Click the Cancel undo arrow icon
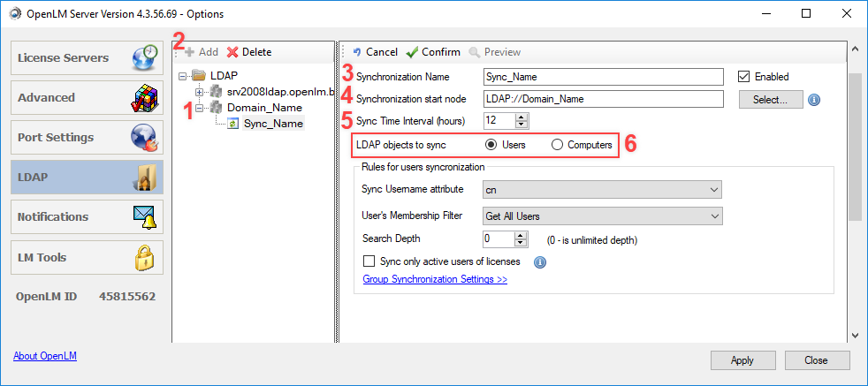Image resolution: width=868 pixels, height=386 pixels. tap(357, 52)
